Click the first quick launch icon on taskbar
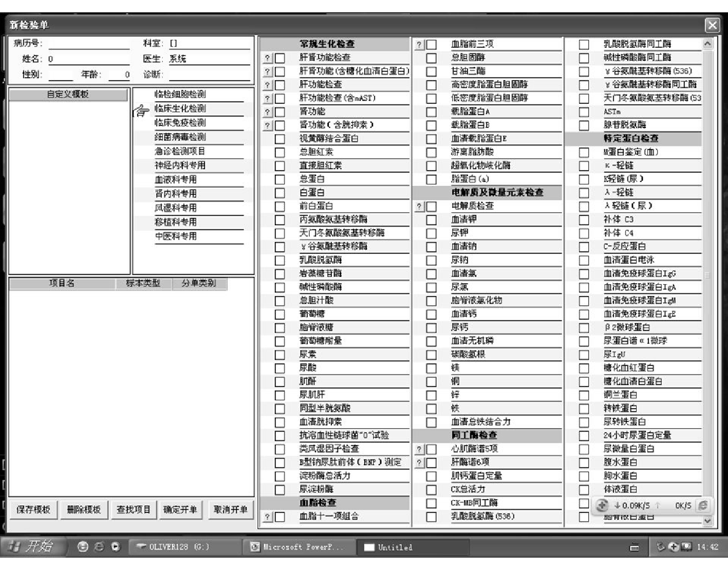728x570 pixels. pyautogui.click(x=83, y=547)
